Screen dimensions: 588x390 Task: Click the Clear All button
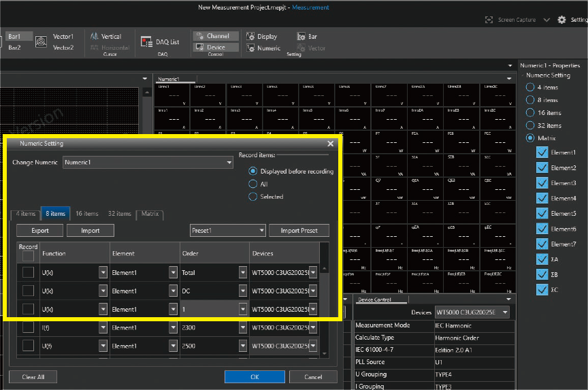[33, 377]
